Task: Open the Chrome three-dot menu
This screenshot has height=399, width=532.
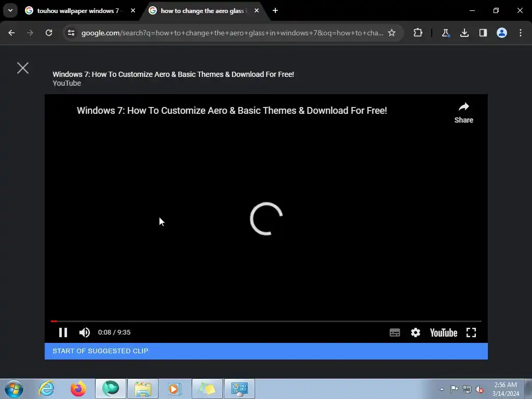Action: [521, 33]
